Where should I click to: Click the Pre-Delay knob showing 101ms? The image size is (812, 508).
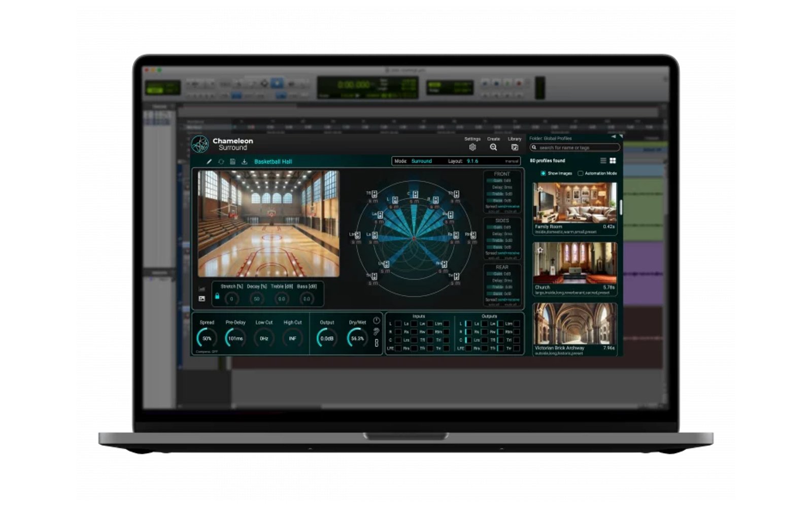click(x=235, y=338)
